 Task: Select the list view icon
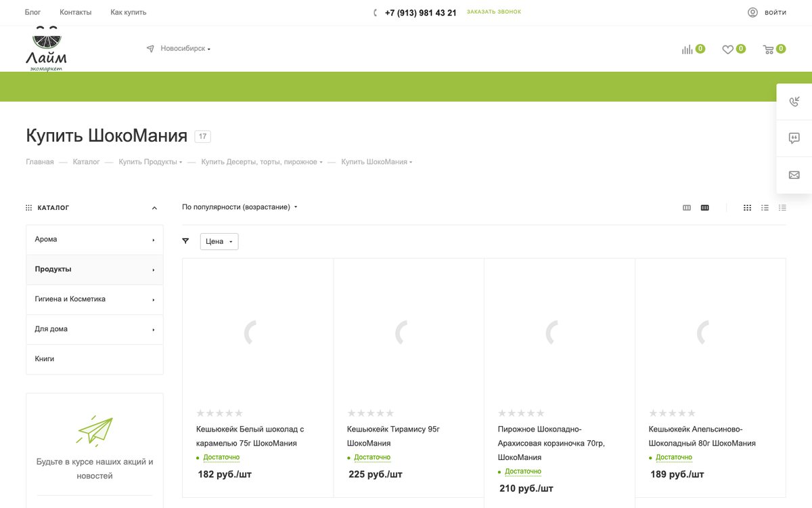coord(765,208)
